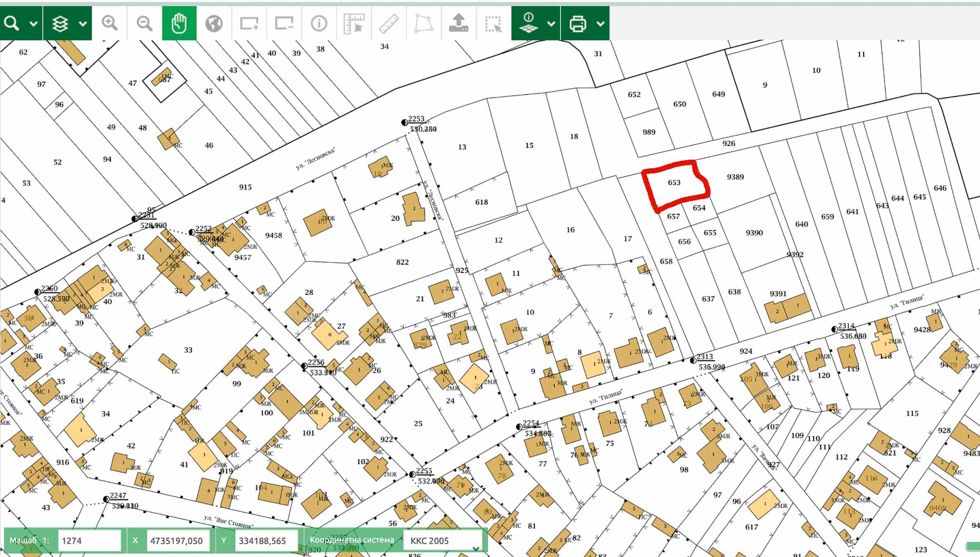Open the layer info dropdown arrow
980x557 pixels.
[x=551, y=24]
